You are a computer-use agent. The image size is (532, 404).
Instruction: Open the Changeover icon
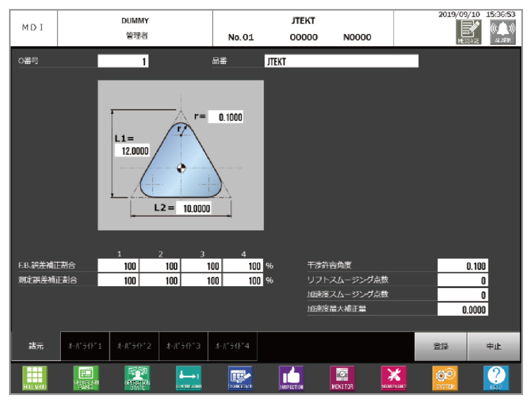click(x=240, y=378)
